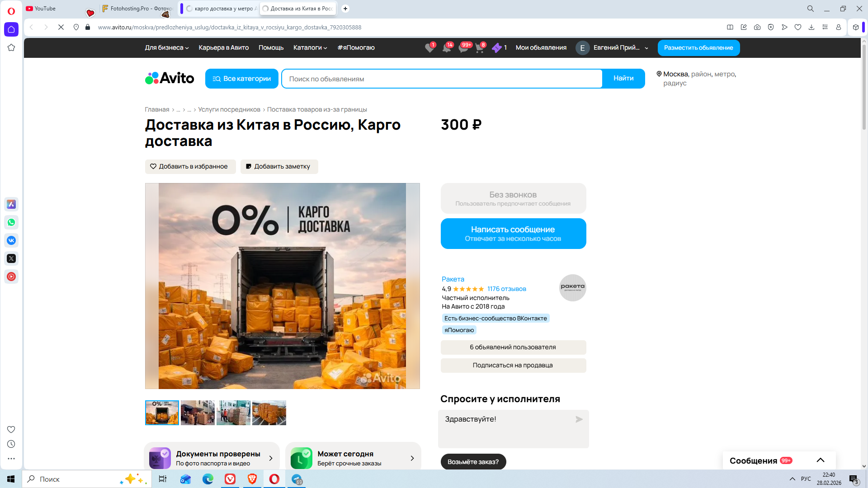The image size is (868, 488).
Task: Click the page vertical scrollbar
Action: 863,86
